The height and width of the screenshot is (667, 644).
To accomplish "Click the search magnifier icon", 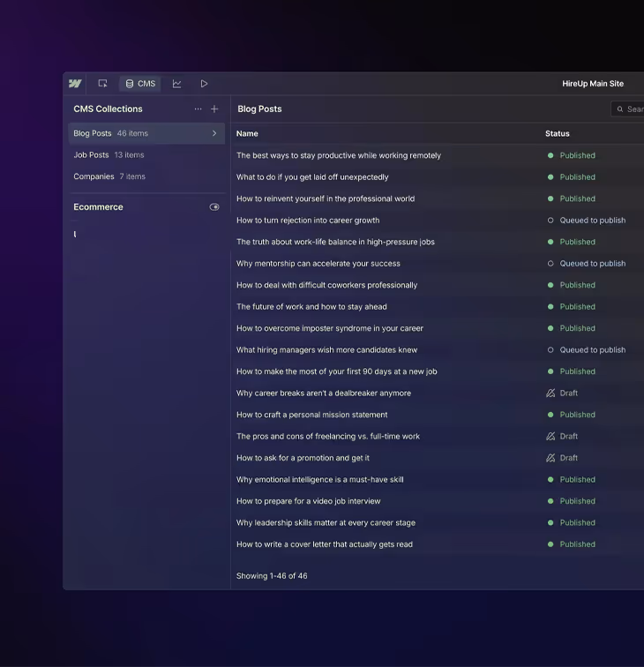I will pos(620,109).
